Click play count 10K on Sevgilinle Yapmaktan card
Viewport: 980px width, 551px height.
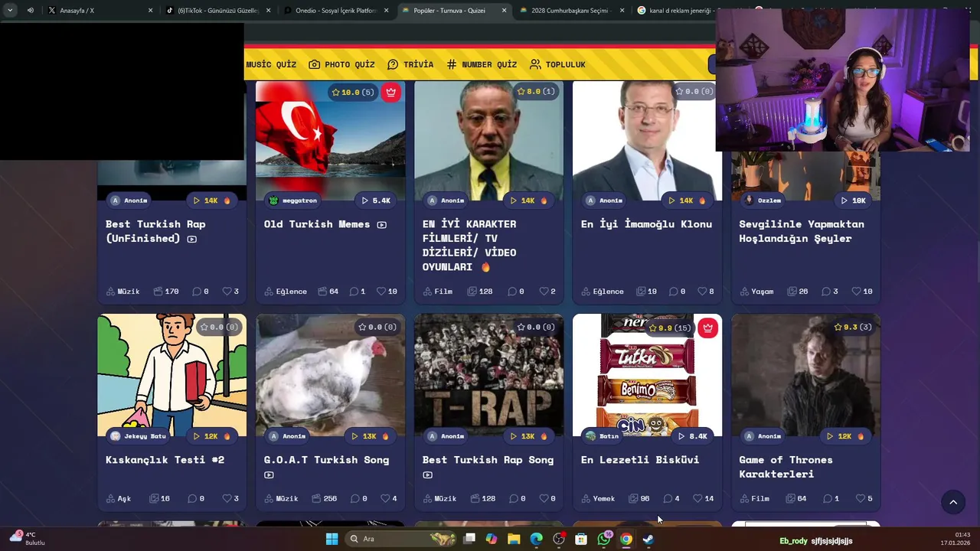tap(851, 201)
